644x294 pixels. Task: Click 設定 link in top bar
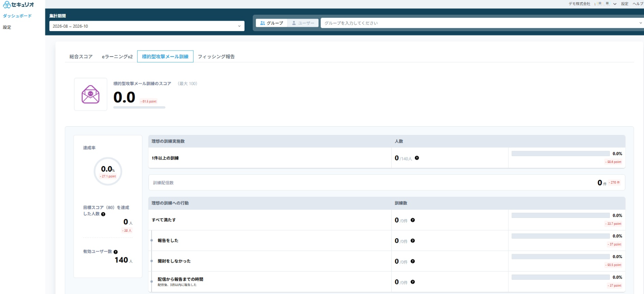coord(625,3)
